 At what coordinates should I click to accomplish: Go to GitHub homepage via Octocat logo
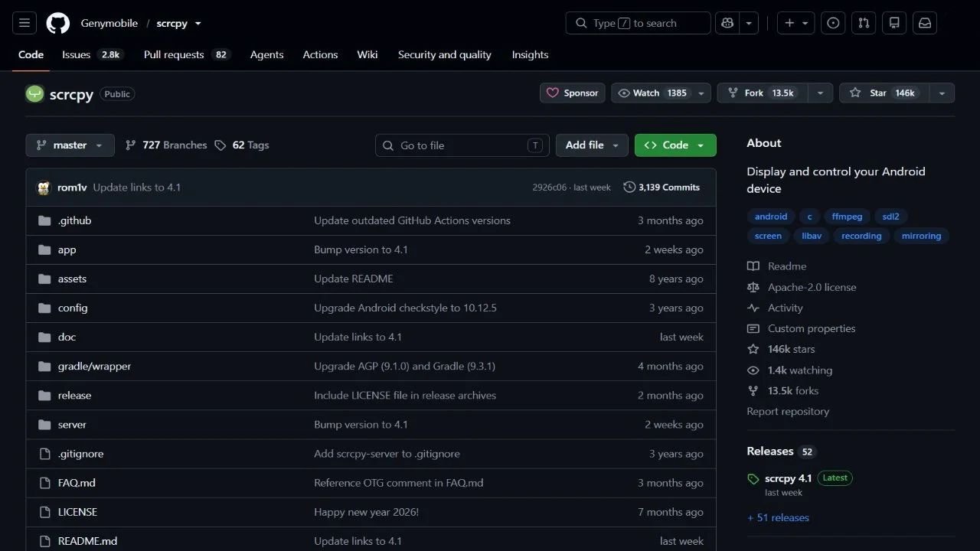point(58,23)
